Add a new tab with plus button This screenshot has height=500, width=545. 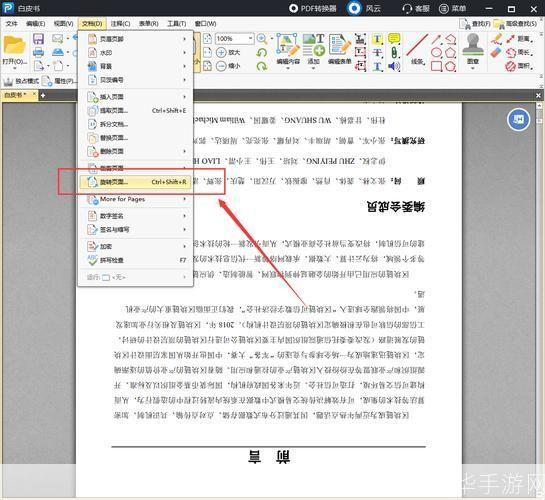click(x=43, y=95)
